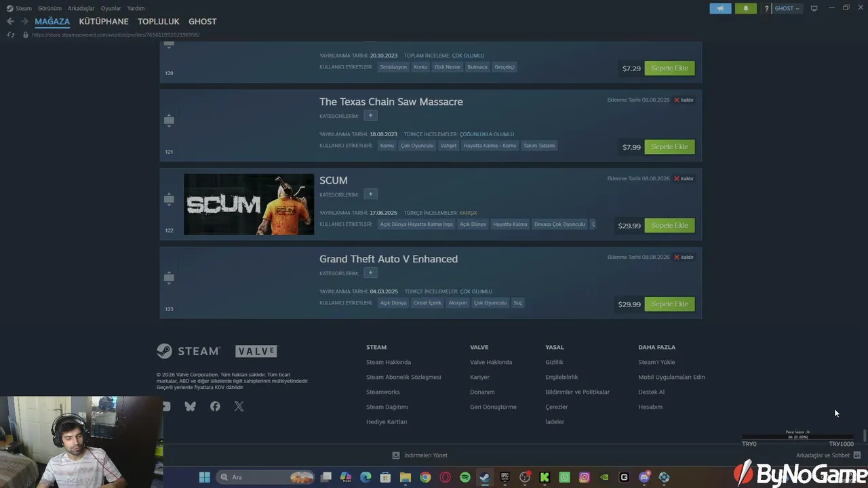Open WhatsApp from the taskbar
Image resolution: width=868 pixels, height=488 pixels.
564,477
